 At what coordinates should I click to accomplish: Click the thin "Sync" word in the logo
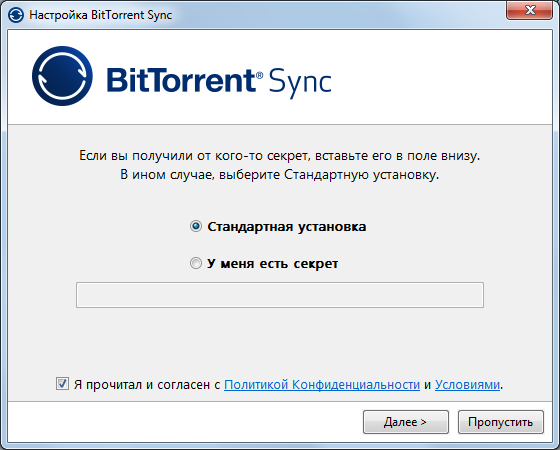click(x=300, y=83)
